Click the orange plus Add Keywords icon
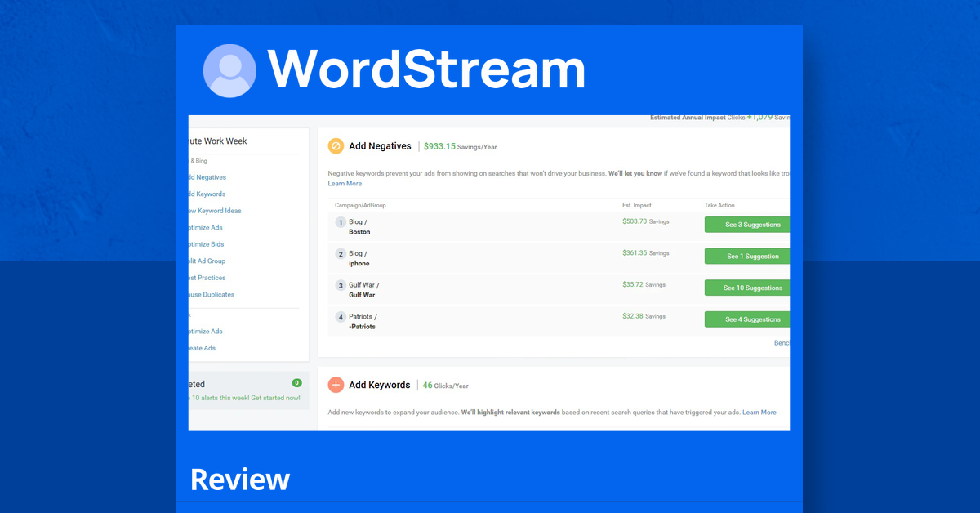The width and height of the screenshot is (980, 513). 336,385
